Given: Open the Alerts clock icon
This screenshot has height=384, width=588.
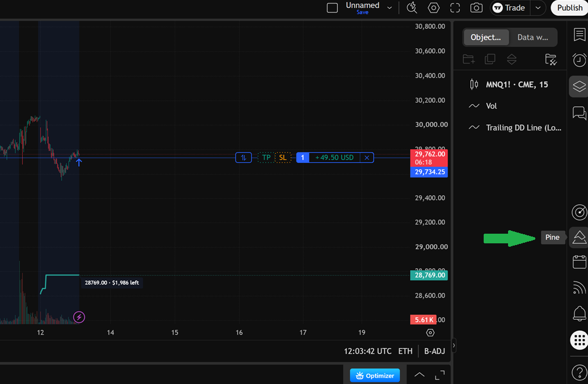Looking at the screenshot, I should [x=579, y=60].
